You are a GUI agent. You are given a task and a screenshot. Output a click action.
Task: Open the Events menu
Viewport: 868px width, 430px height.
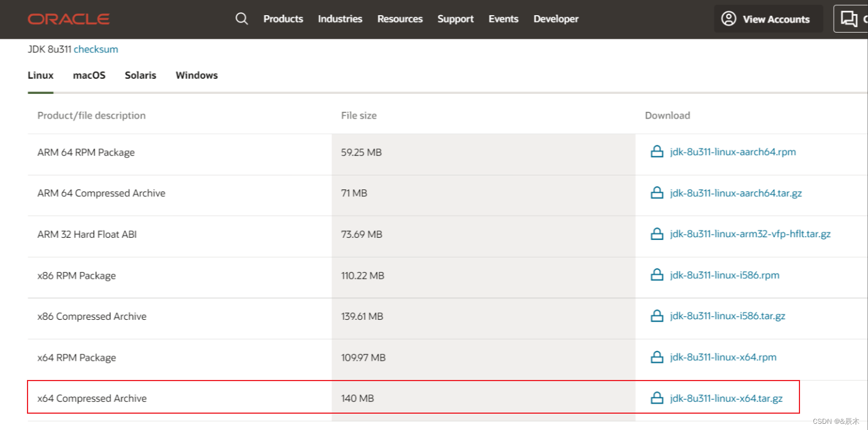pyautogui.click(x=503, y=19)
